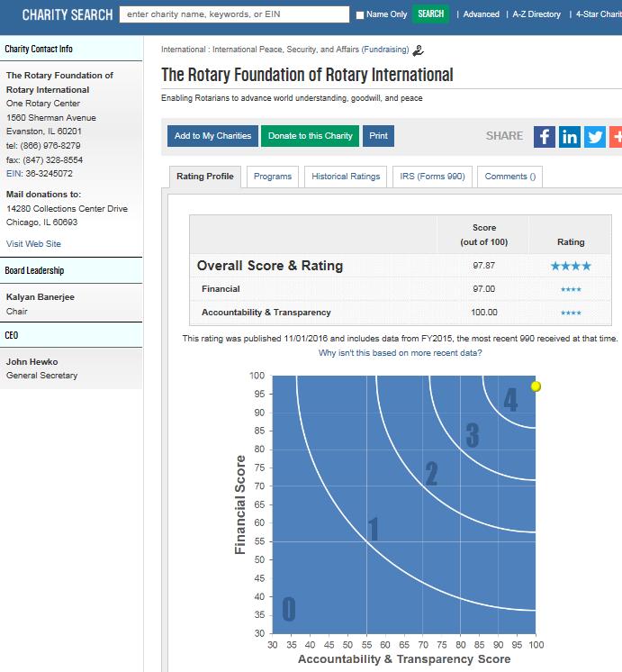622x672 pixels.
Task: Open the Historical Ratings tab
Action: pos(346,177)
